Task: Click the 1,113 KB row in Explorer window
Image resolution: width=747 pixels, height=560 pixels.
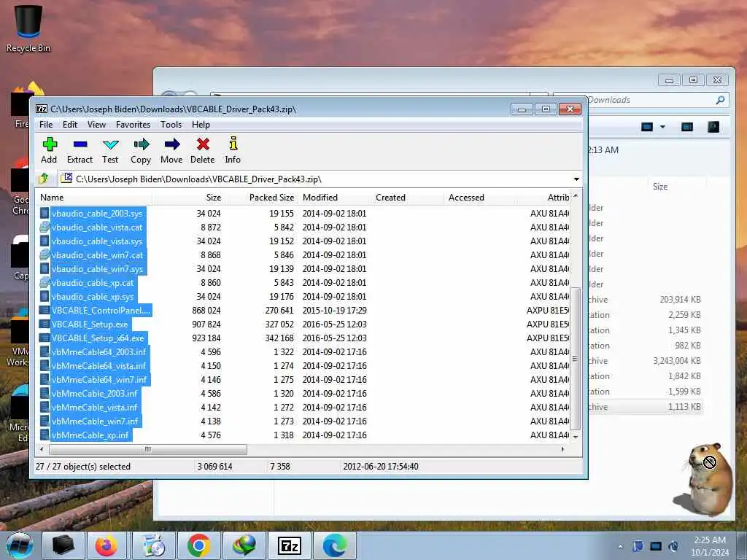Action: (x=646, y=407)
